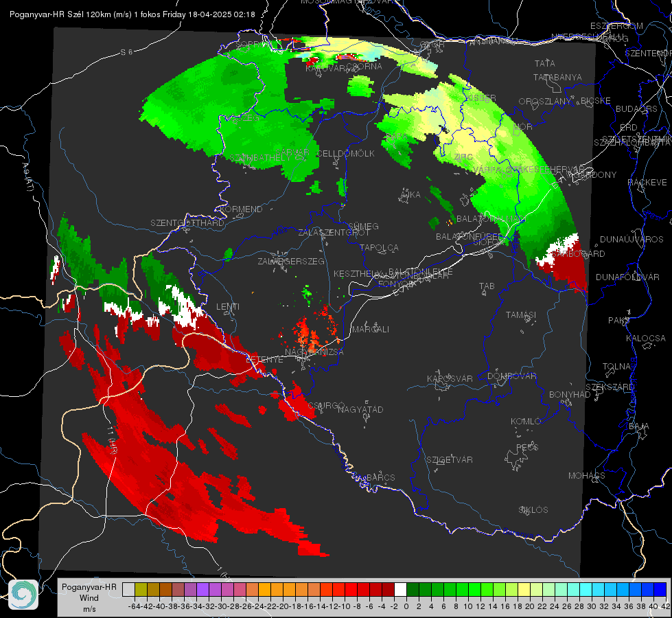Click the gray swatch left of -64
The width and height of the screenshot is (672, 618).
128,589
